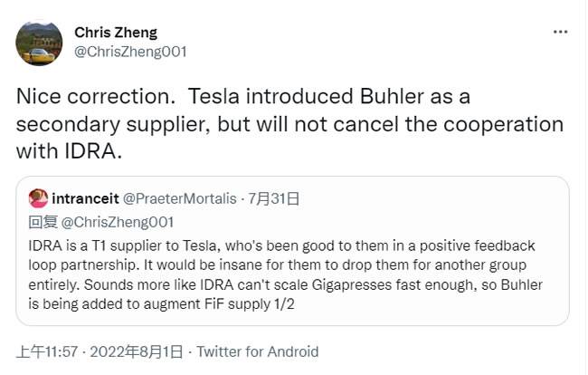The width and height of the screenshot is (588, 375).
Task: Open the @ChrisZheng001 handle under the name
Action: (129, 52)
